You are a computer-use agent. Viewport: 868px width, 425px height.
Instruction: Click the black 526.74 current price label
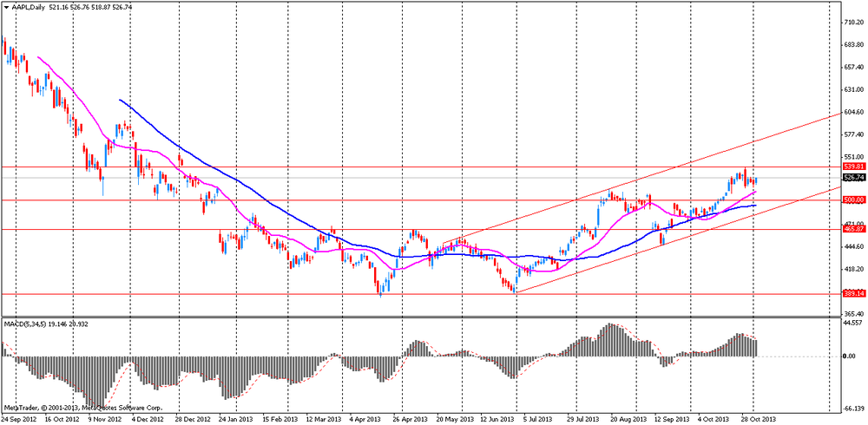853,178
